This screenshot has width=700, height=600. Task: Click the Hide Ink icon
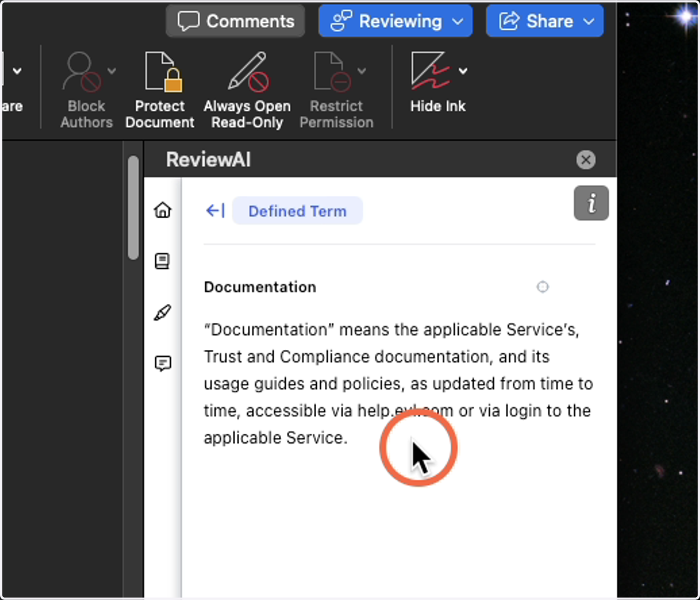[x=431, y=71]
